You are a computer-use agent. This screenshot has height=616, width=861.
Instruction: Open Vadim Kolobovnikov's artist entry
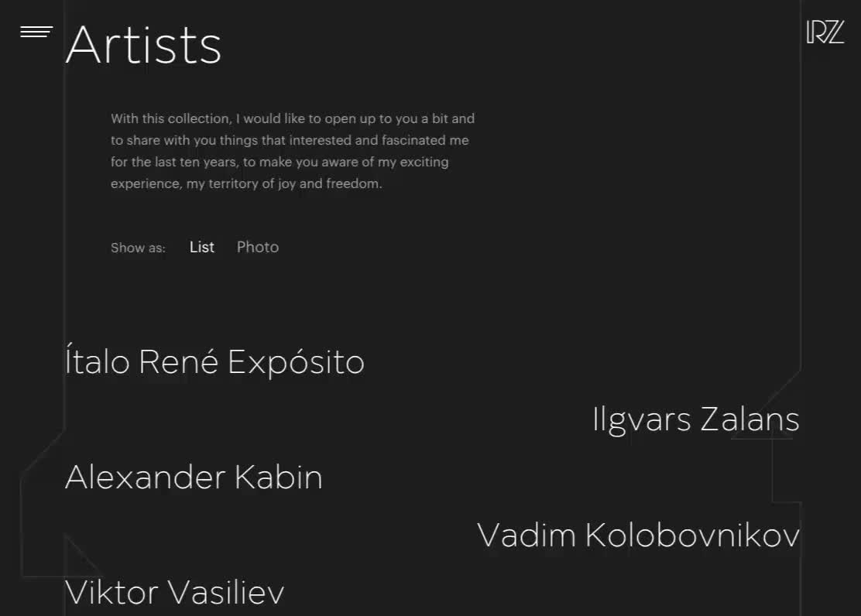point(639,535)
